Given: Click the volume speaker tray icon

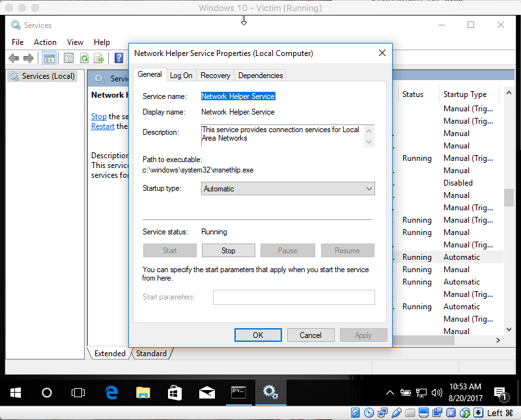Looking at the screenshot, I should point(436,393).
